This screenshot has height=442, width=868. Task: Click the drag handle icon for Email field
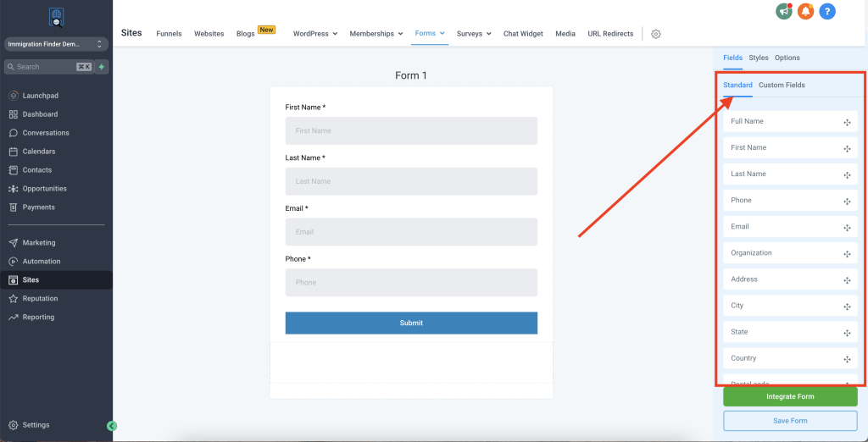tap(847, 227)
